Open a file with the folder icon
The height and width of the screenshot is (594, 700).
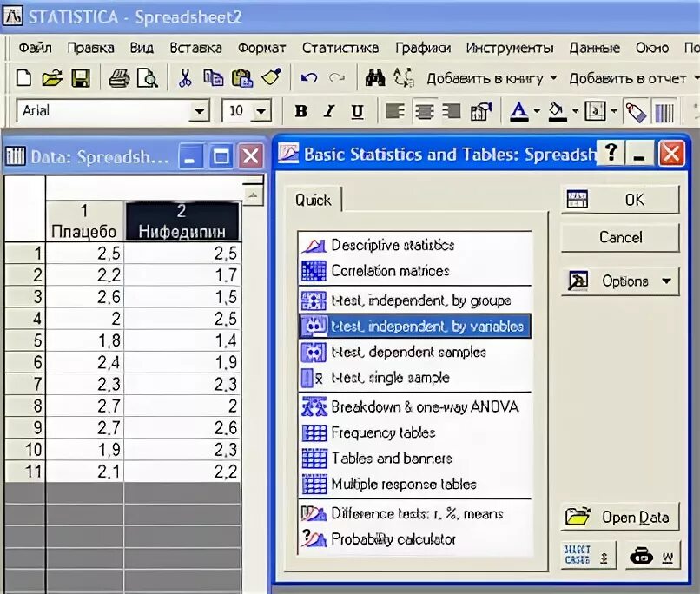(x=52, y=78)
